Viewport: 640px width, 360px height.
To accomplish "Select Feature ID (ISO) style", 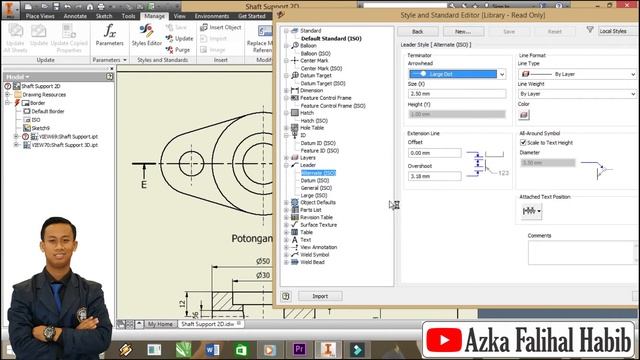I will pos(319,151).
